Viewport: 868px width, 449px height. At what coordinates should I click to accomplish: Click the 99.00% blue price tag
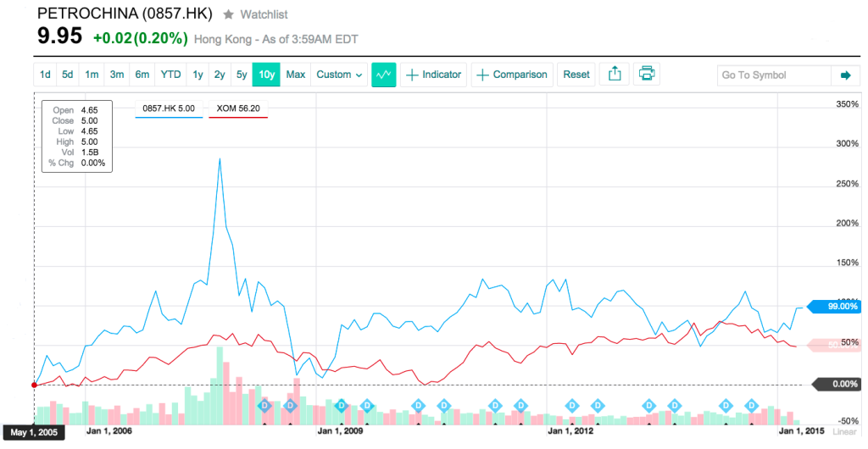coord(836,307)
